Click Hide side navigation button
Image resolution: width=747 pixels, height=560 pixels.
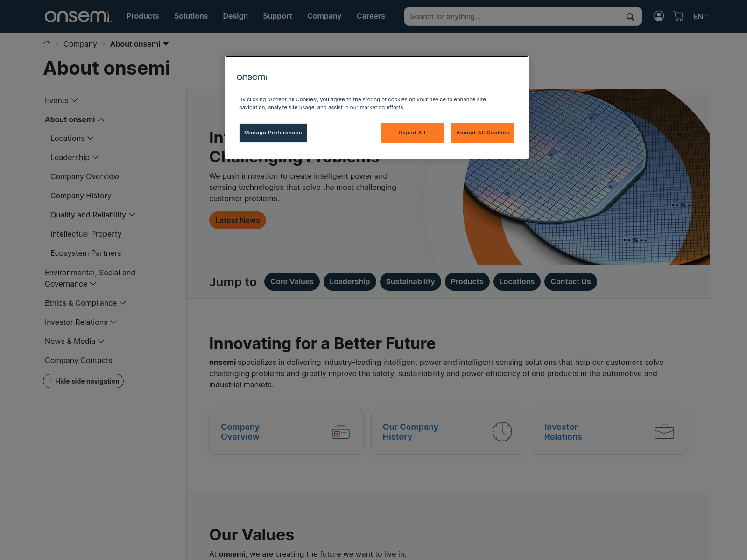point(83,381)
